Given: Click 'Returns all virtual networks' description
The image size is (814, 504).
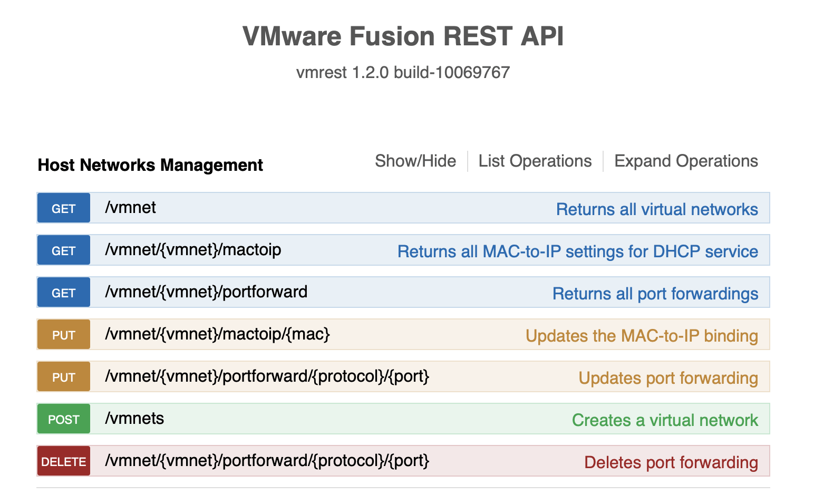Looking at the screenshot, I should point(657,209).
